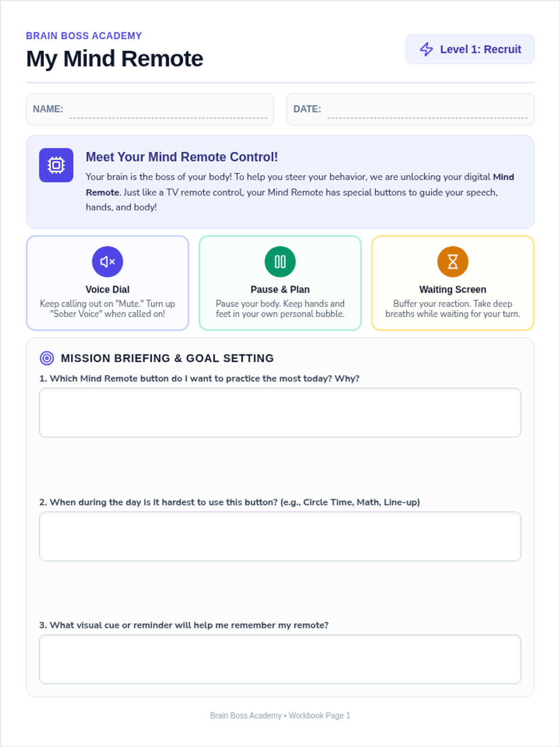Select the Voice Dial card title
Image resolution: width=560 pixels, height=747 pixels.
point(107,289)
